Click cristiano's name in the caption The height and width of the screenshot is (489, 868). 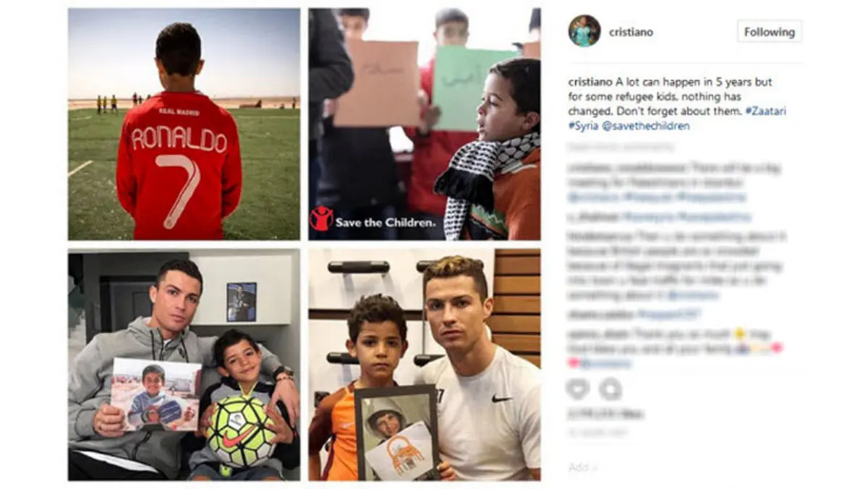coord(590,82)
